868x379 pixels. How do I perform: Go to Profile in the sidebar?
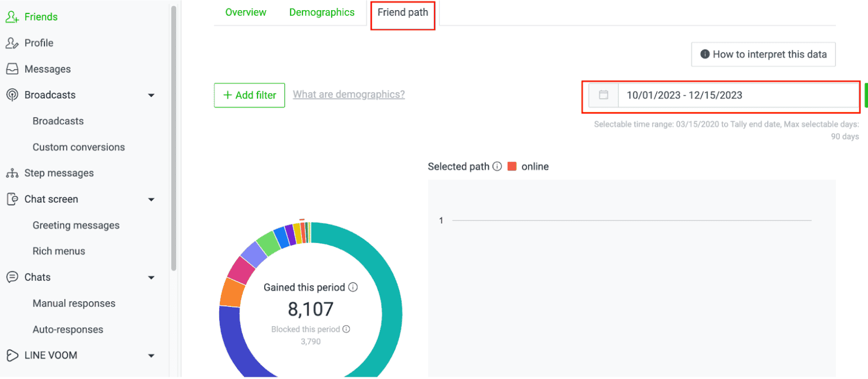[x=39, y=43]
